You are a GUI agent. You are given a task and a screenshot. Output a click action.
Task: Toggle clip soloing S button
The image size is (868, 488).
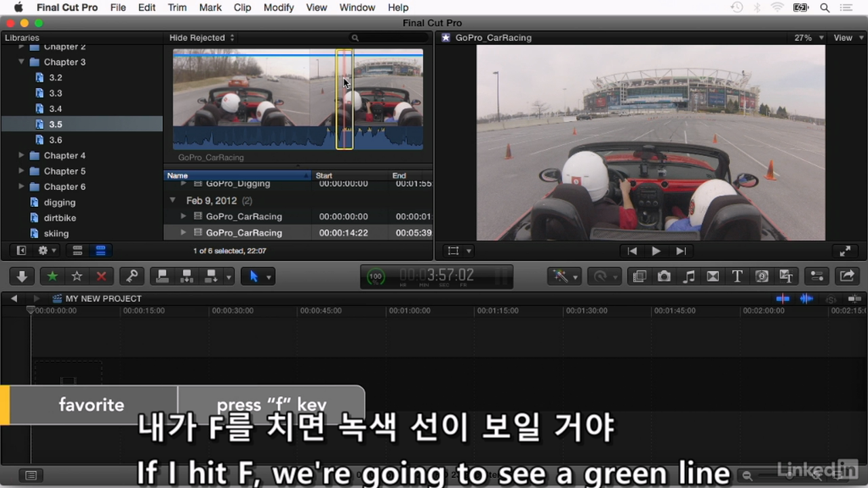pyautogui.click(x=831, y=299)
